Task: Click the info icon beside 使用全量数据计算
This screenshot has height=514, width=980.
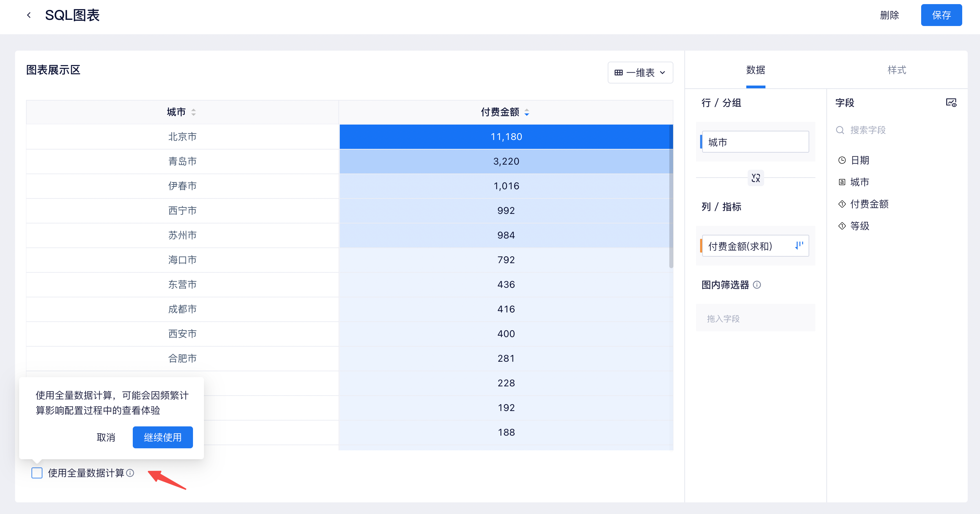Action: click(x=130, y=473)
